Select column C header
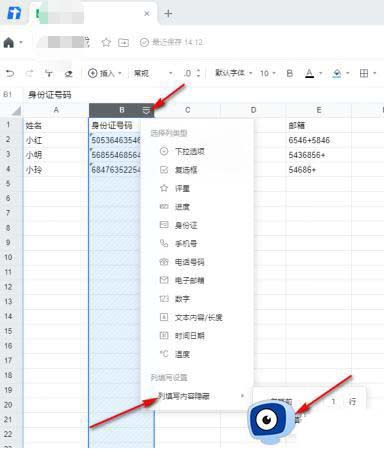This screenshot has width=384, height=449. (187, 110)
